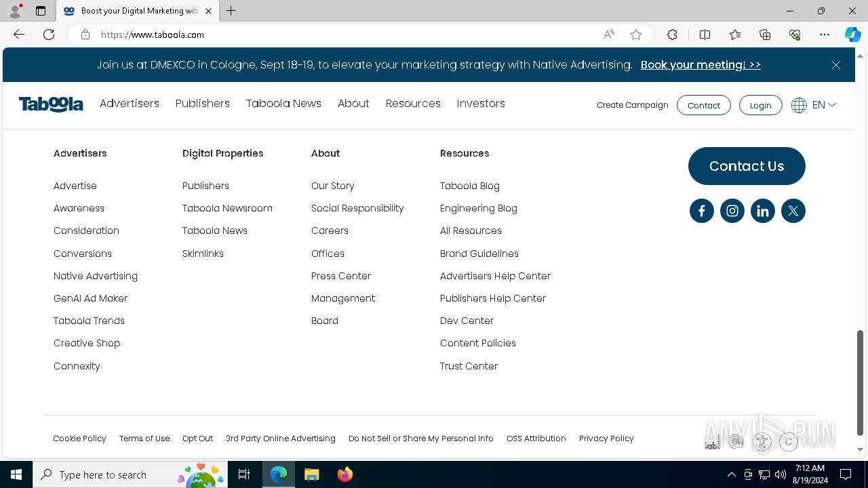Click the globe language icon
This screenshot has width=868, height=488.
(799, 105)
